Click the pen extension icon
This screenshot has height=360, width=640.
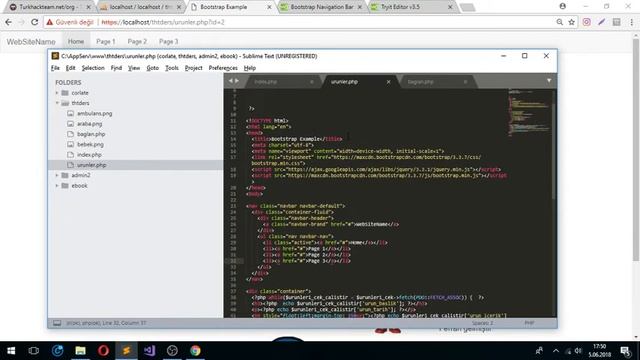click(x=602, y=22)
